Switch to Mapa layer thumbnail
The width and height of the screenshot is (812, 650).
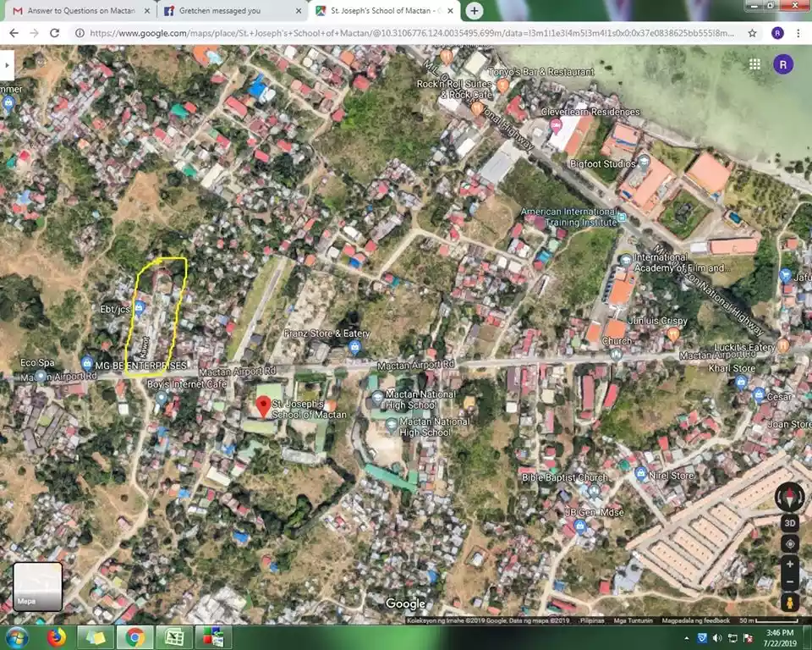(38, 587)
